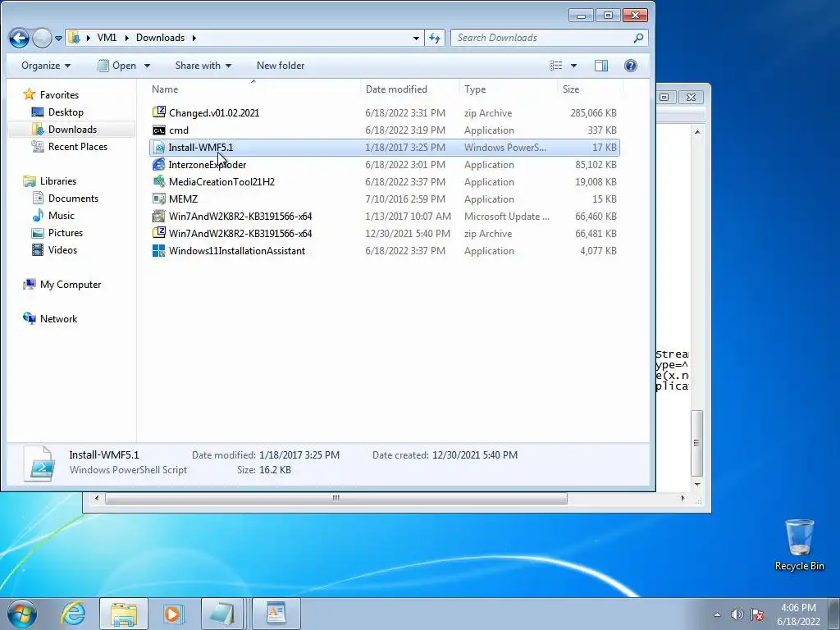Select the cmd application icon
Image resolution: width=840 pixels, height=630 pixels.
coord(158,130)
